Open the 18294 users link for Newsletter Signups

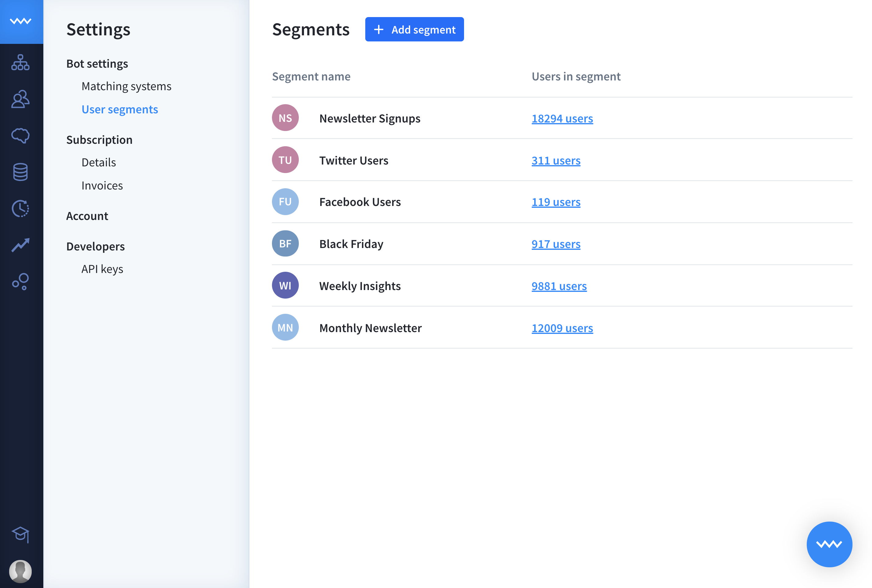click(562, 118)
